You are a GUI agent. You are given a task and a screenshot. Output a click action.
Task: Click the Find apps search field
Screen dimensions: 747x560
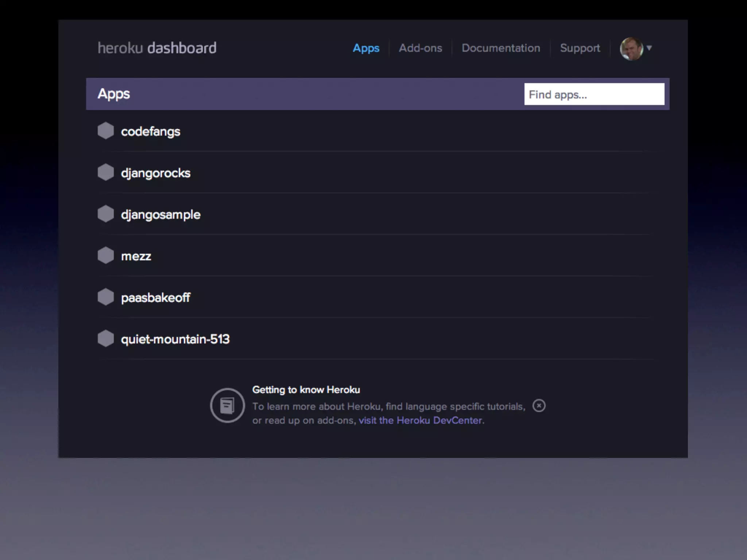click(594, 94)
